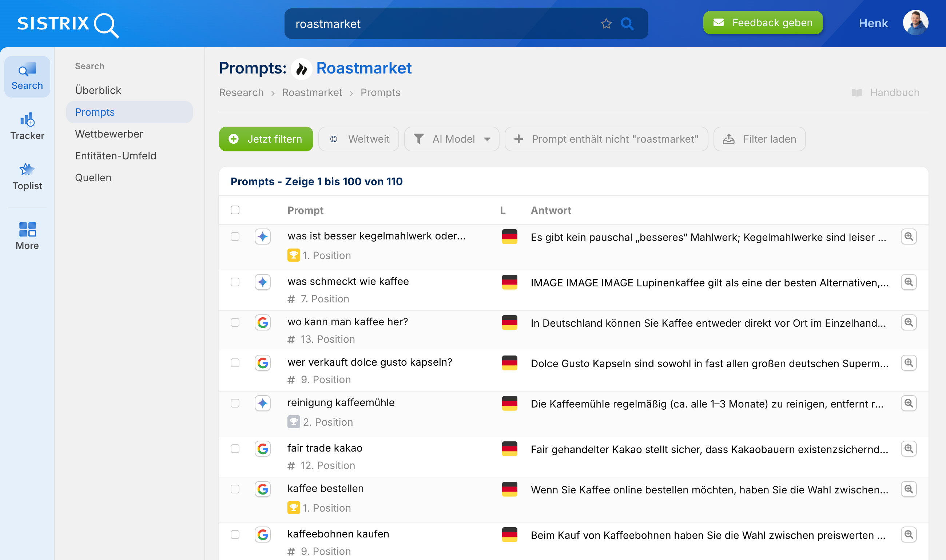Open the magnifier detail view for 'fair trade kakao'
The height and width of the screenshot is (560, 946).
[909, 449]
